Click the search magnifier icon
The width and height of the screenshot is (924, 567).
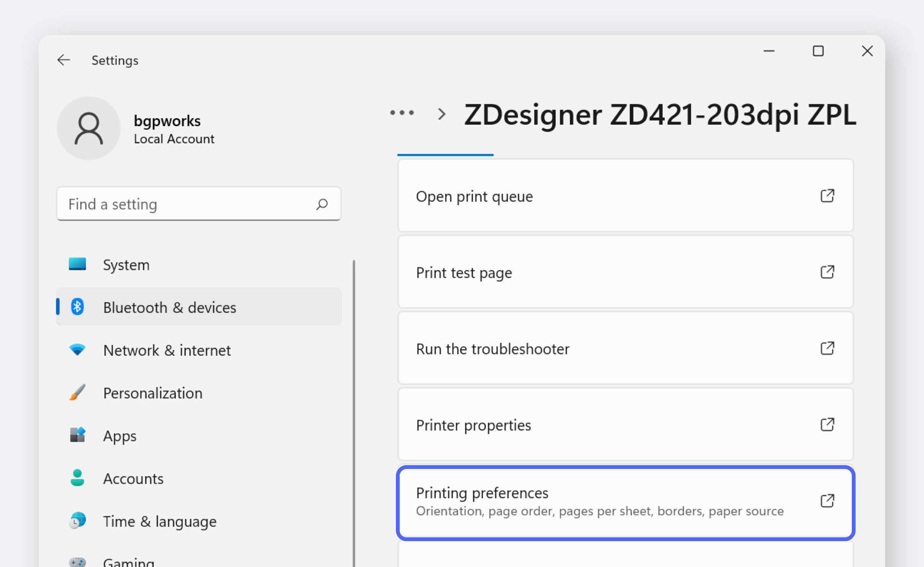(x=322, y=204)
